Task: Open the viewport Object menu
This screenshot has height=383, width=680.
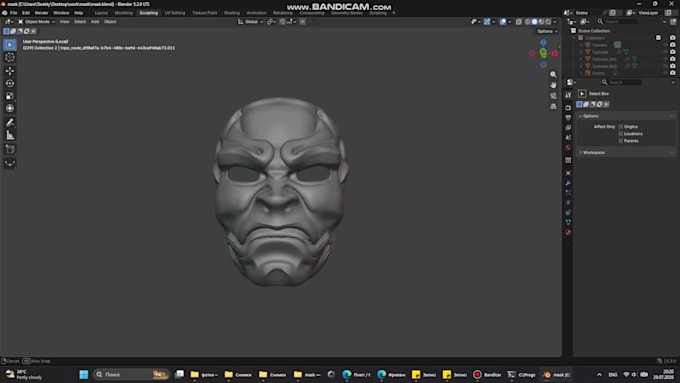Action: point(110,22)
